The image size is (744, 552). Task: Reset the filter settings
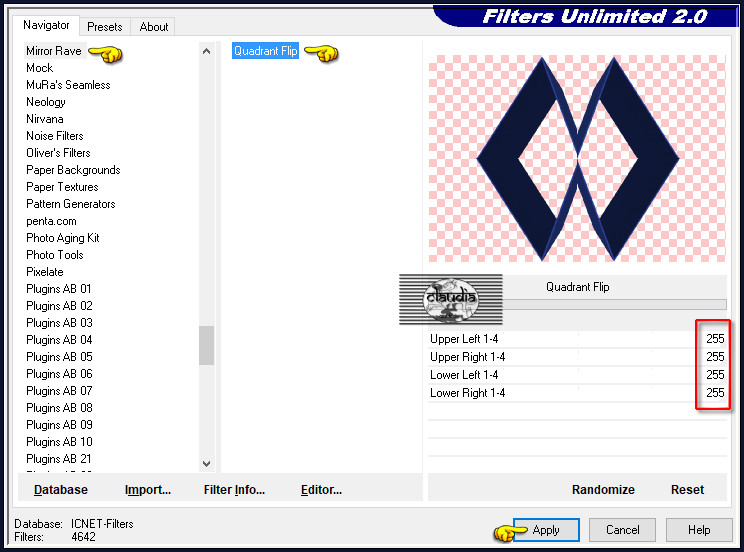pos(687,490)
